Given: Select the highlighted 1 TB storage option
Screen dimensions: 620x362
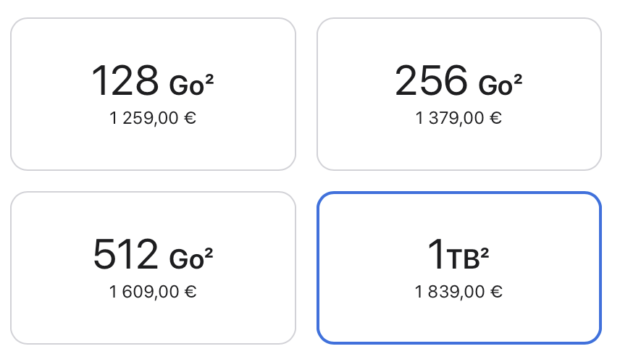Looking at the screenshot, I should tap(459, 268).
